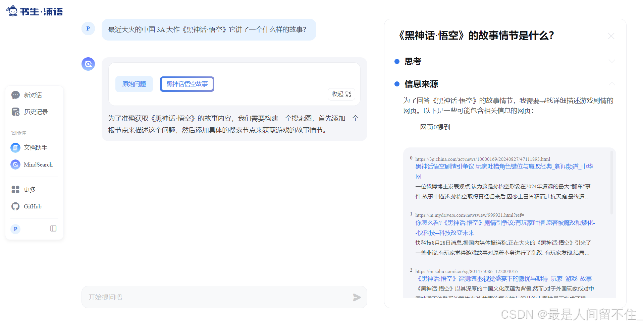Click the 智能体 section label
Image resolution: width=644 pixels, height=325 pixels.
(x=19, y=133)
